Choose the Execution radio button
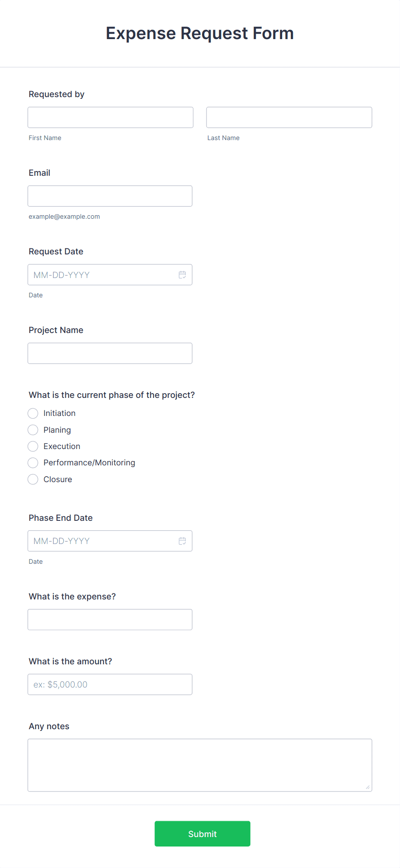The image size is (400, 868). (x=33, y=446)
